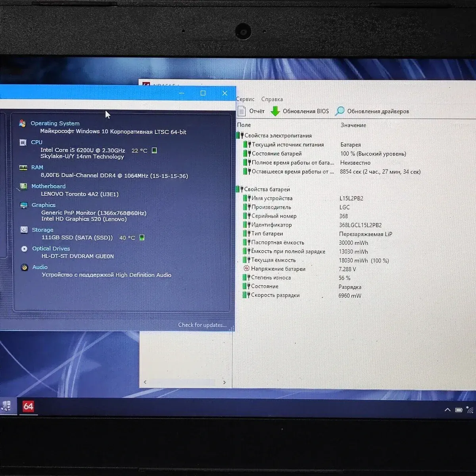Screen dimensions: 476x476
Task: Click the Optical Drives disc icon
Action: coord(24,249)
